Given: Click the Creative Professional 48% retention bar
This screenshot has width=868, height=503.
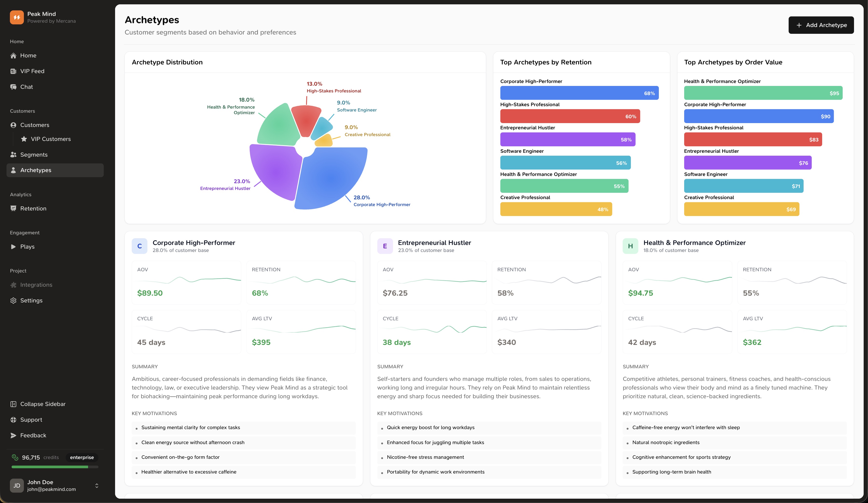Looking at the screenshot, I should click(556, 209).
